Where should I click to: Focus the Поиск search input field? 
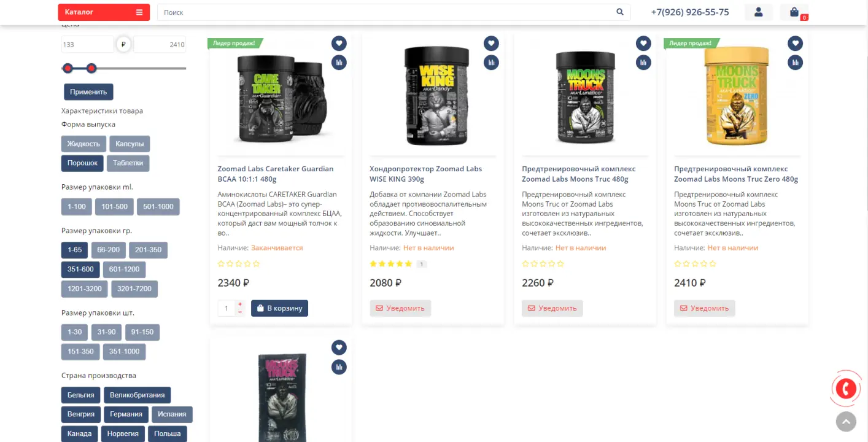click(x=387, y=12)
